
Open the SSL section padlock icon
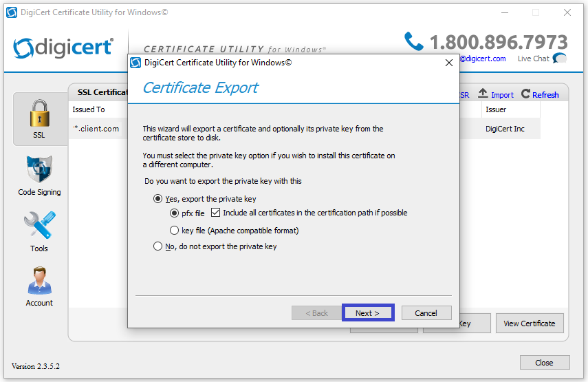(39, 113)
